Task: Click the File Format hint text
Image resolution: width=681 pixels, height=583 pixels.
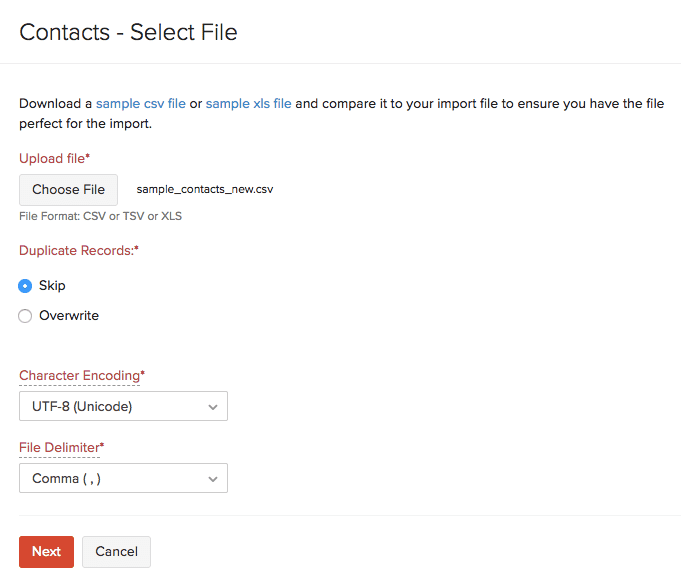Action: pyautogui.click(x=100, y=216)
